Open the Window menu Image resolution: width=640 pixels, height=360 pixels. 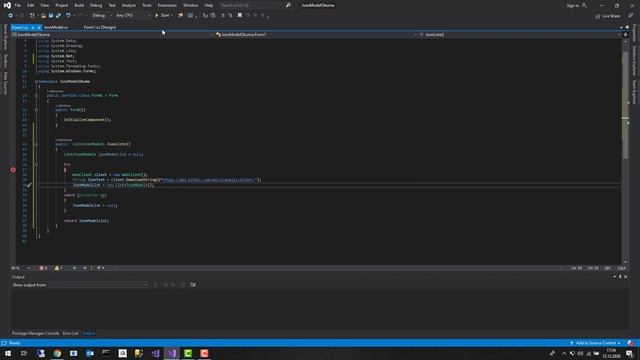(x=190, y=5)
